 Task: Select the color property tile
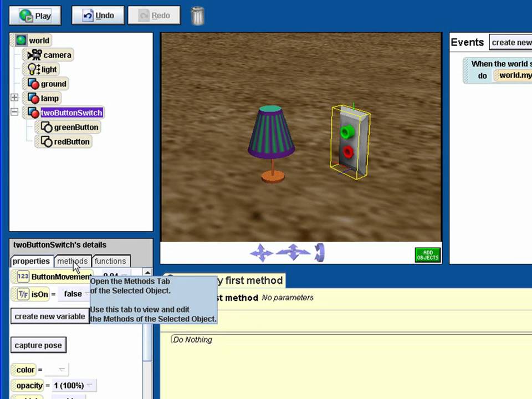tap(24, 370)
